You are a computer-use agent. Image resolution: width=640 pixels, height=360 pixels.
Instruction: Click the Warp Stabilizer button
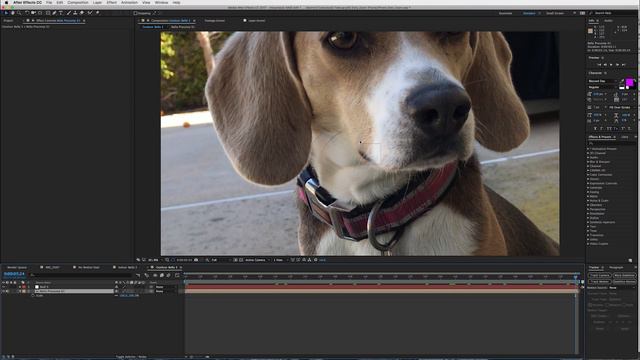(624, 276)
